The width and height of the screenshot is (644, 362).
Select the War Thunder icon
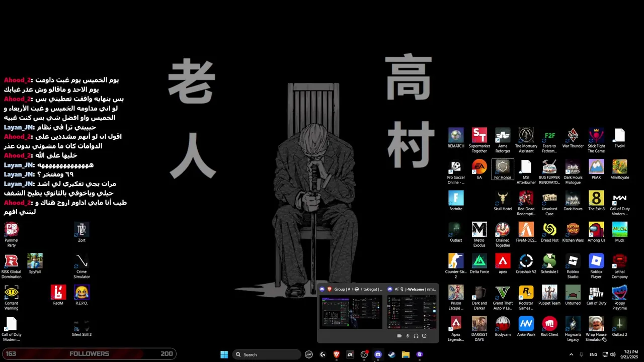pyautogui.click(x=573, y=138)
